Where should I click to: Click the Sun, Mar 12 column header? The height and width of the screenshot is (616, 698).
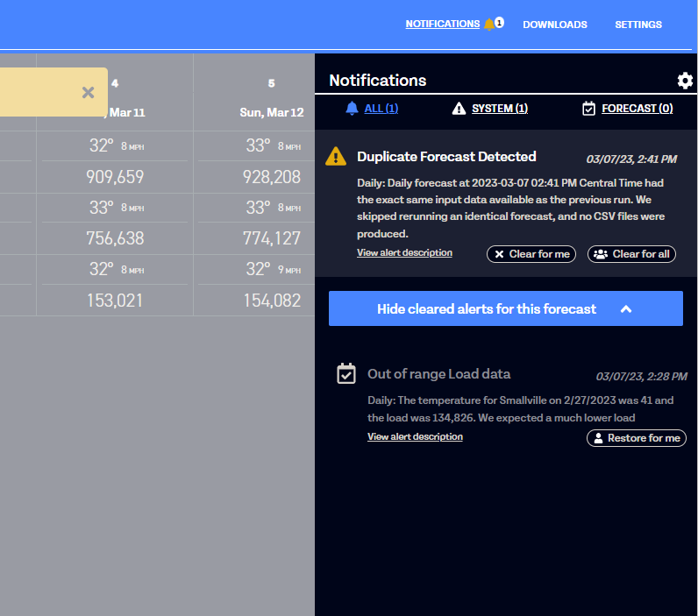tap(272, 112)
